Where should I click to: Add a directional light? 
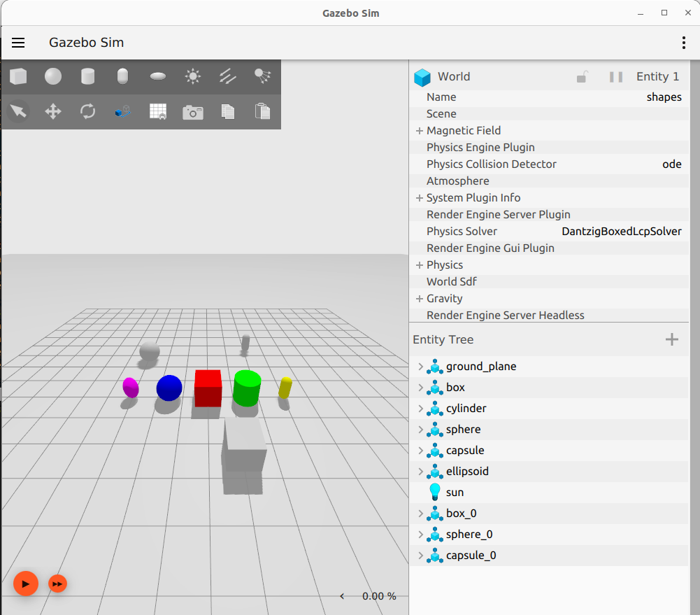[x=228, y=76]
